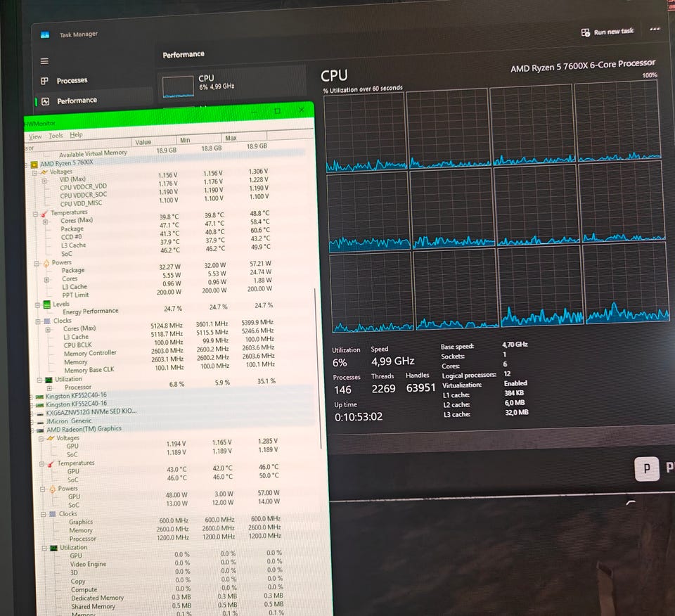Click the CPU Voltages lightning icon
The width and height of the screenshot is (675, 616).
tap(44, 172)
